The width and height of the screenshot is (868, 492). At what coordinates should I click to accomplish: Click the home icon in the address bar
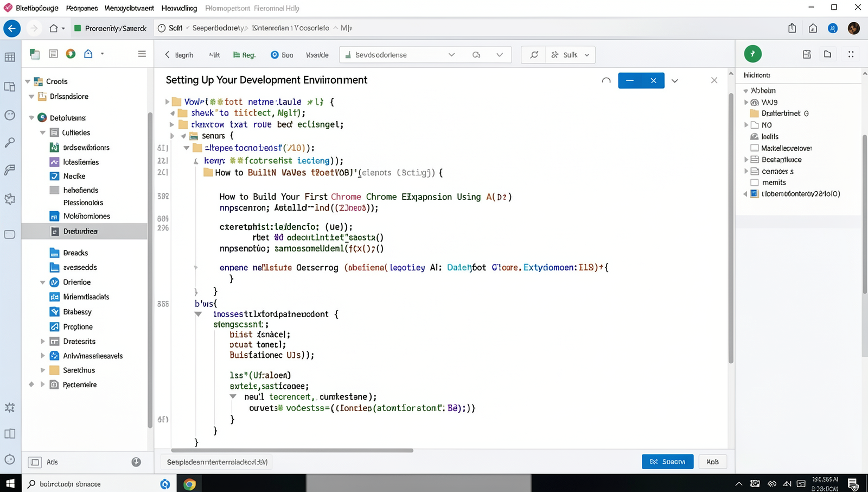(54, 28)
